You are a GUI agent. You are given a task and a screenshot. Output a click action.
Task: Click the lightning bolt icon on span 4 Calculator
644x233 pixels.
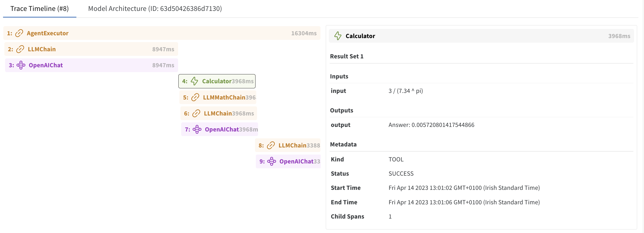click(194, 81)
